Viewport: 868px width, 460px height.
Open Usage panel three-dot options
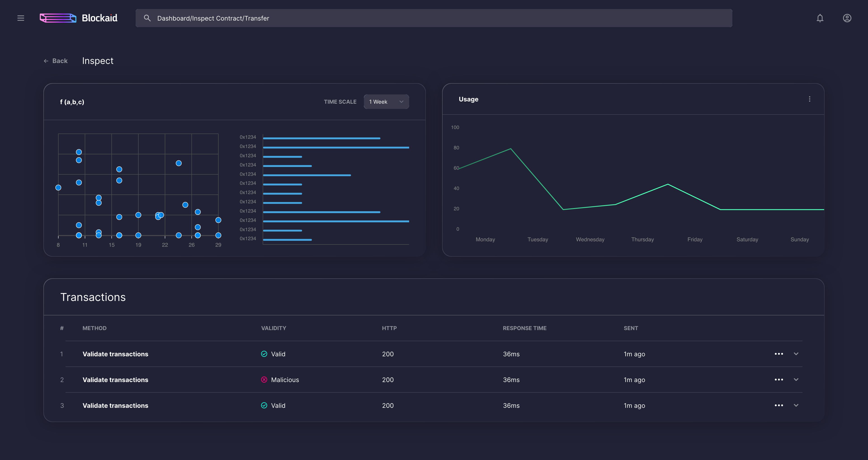(809, 99)
